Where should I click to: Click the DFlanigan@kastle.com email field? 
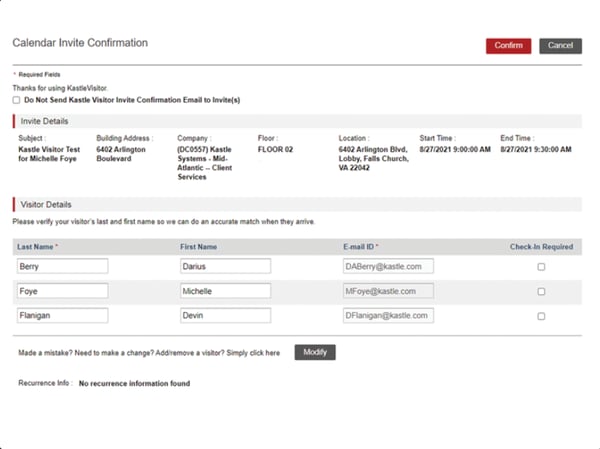coord(387,315)
